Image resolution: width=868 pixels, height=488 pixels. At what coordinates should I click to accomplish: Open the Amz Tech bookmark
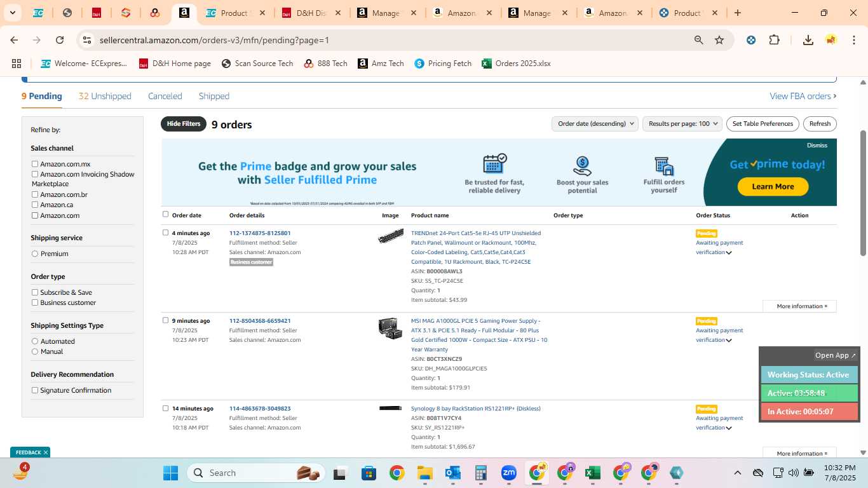tap(381, 64)
